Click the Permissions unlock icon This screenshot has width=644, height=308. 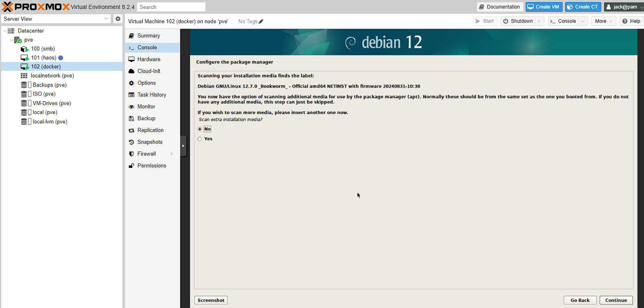131,166
